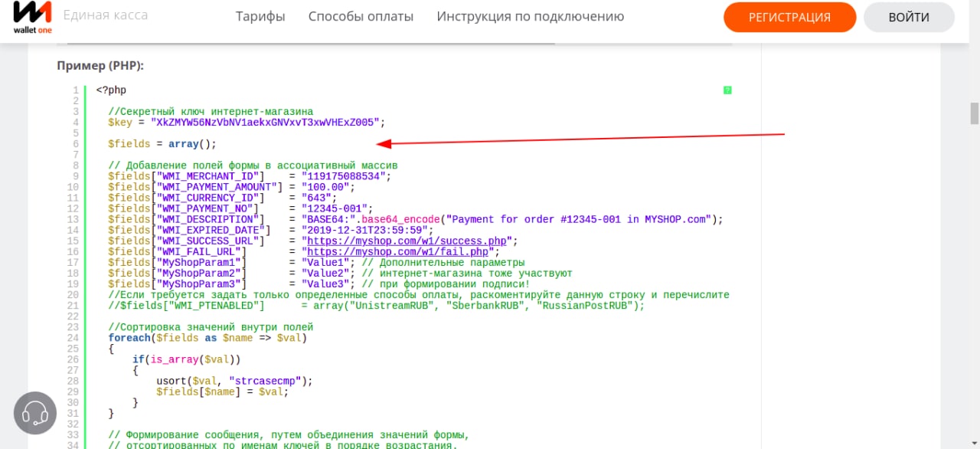
Task: Click the MyShopParam3 field key
Action: (199, 283)
